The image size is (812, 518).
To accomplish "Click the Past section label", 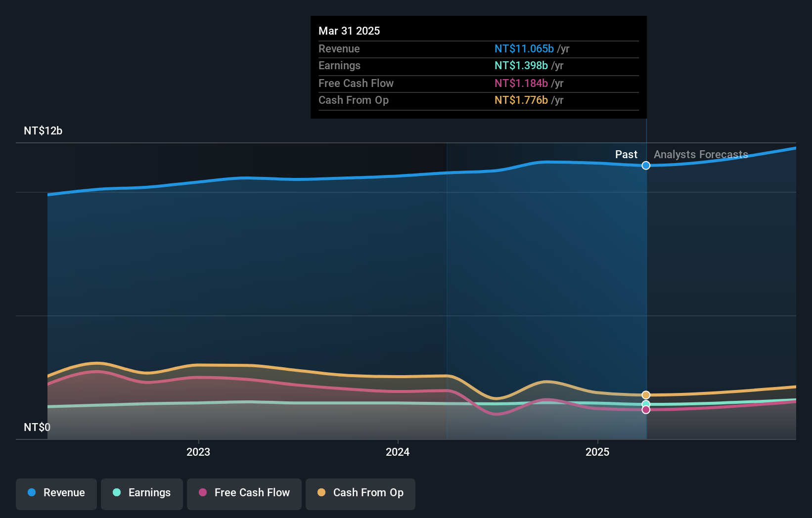I will 626,155.
